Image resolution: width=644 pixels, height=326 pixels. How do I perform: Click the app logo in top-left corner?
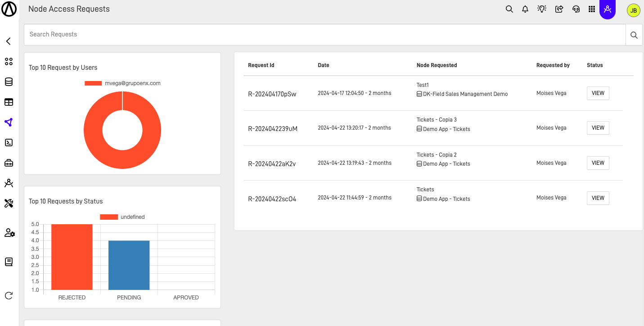(9, 9)
